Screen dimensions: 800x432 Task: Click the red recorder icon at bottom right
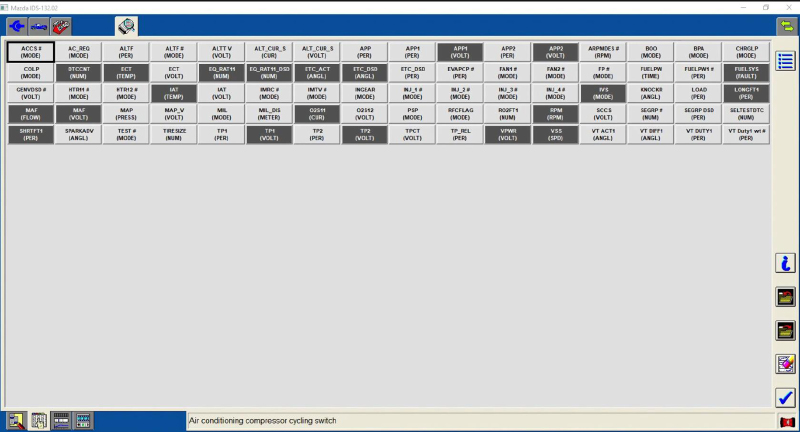[786, 421]
